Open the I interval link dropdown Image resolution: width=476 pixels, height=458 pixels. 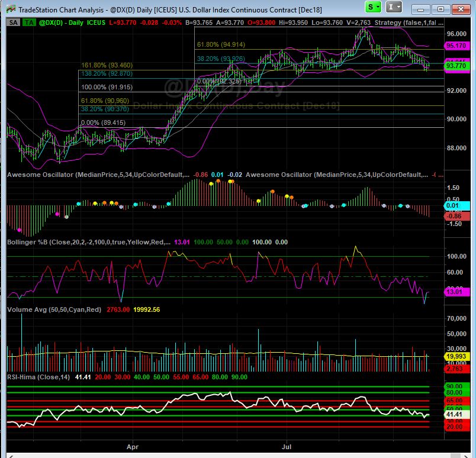394,7
